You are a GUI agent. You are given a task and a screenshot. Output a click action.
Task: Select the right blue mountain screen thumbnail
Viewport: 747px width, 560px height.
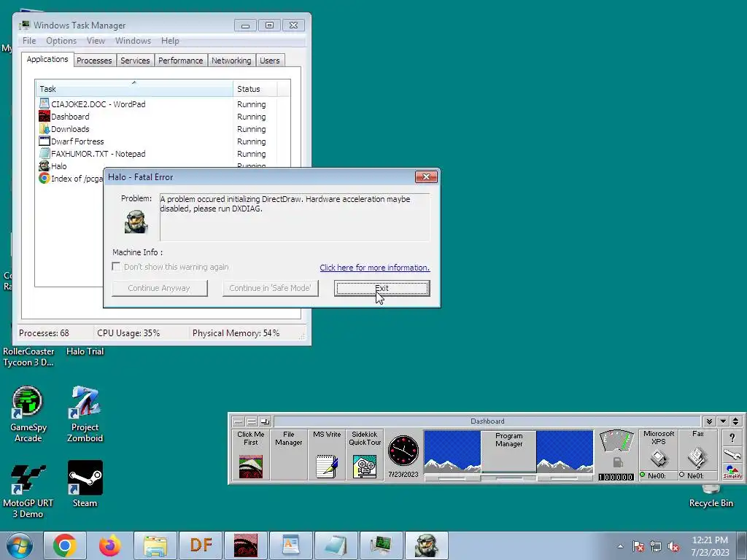565,451
